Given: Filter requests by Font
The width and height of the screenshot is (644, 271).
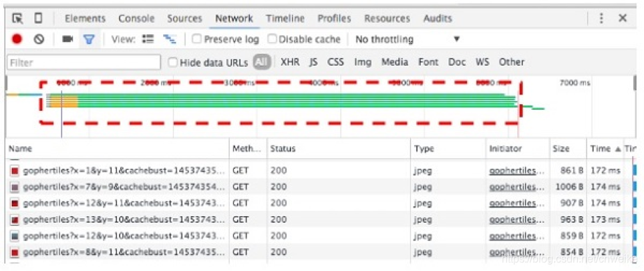Looking at the screenshot, I should [428, 62].
